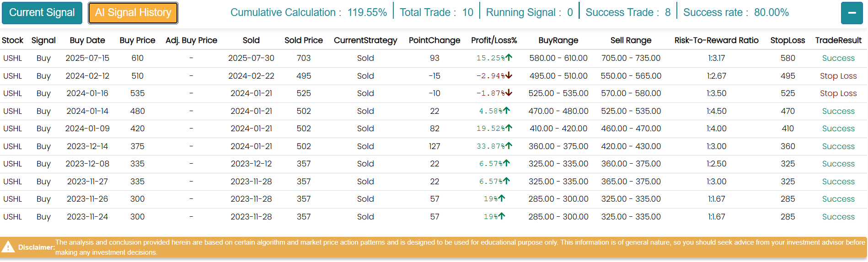Screen dimensions: 868x262
Task: Click the Cumulative Calculation 119.55% value
Action: 367,13
